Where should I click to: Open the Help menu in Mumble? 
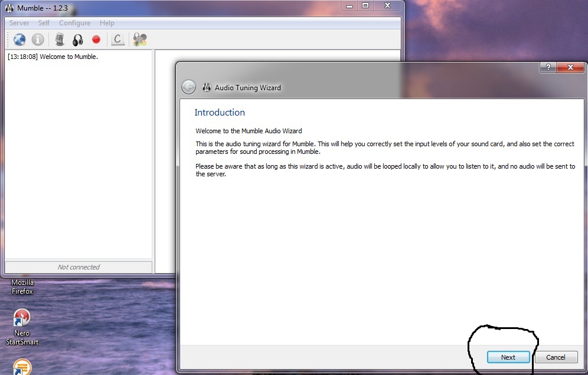[x=107, y=23]
